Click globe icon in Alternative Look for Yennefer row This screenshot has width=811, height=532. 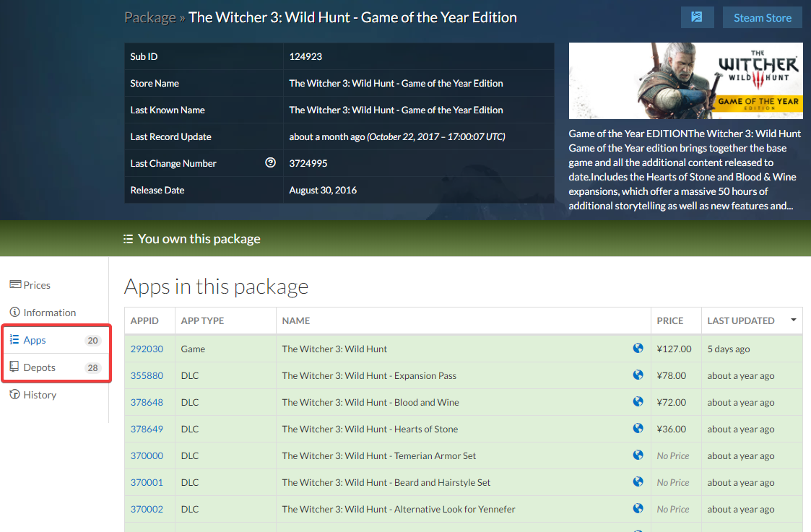638,509
